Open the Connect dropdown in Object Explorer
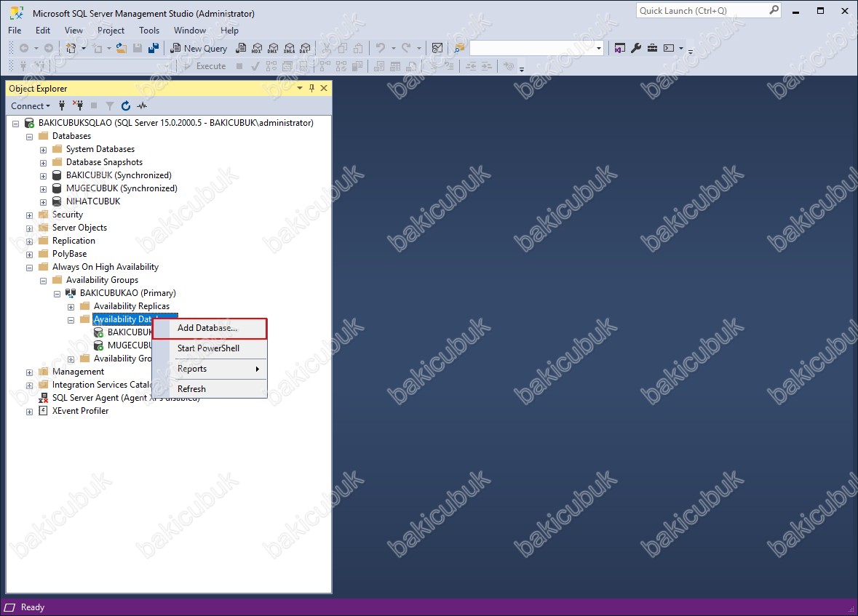 pos(31,105)
